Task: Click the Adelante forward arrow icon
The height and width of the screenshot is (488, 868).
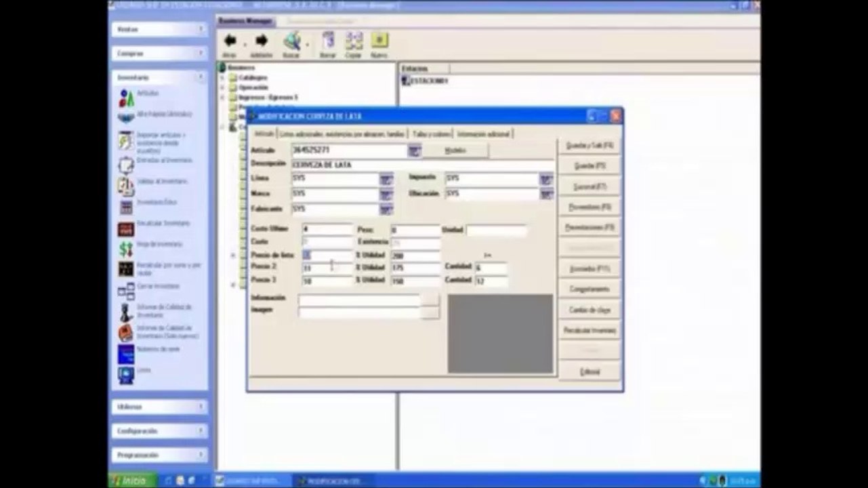Action: pyautogui.click(x=262, y=41)
